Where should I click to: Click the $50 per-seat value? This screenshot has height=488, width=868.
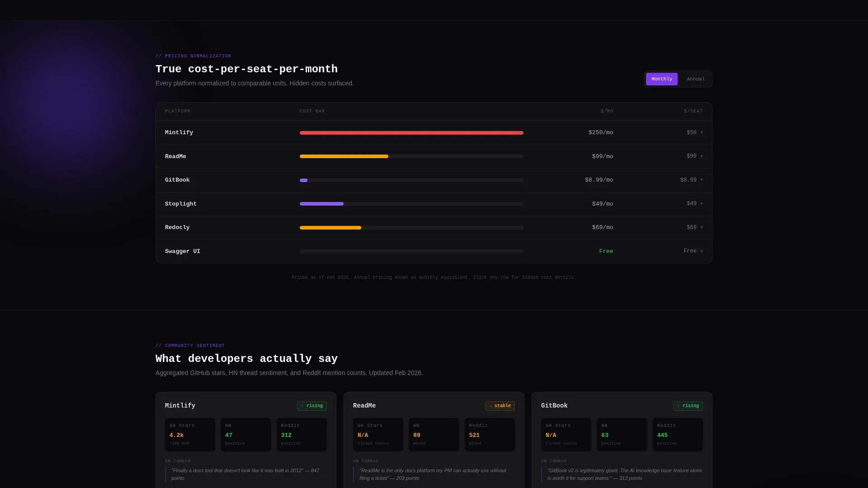(x=692, y=133)
